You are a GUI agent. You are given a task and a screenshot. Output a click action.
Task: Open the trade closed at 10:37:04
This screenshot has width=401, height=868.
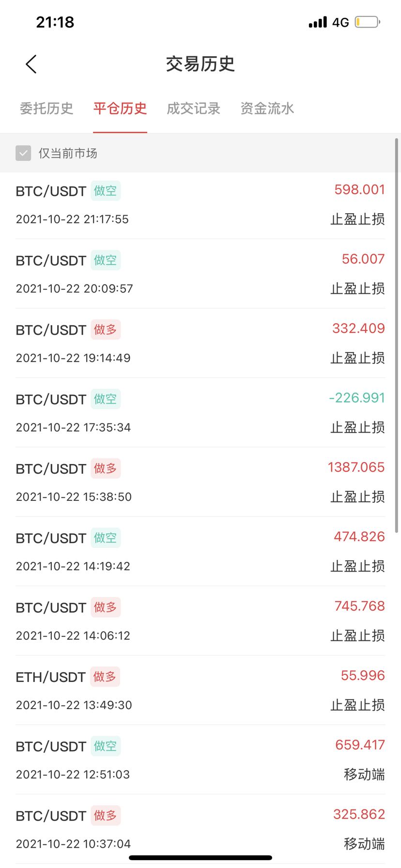click(200, 829)
